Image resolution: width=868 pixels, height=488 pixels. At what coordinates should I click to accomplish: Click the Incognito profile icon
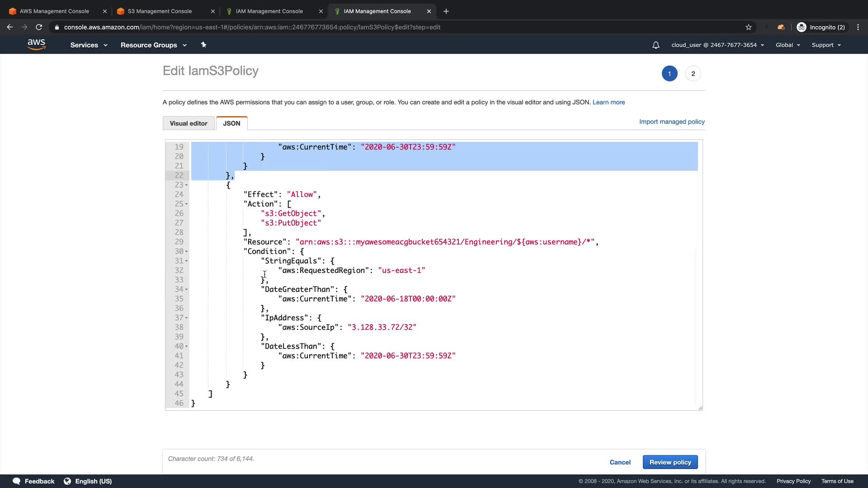(x=802, y=27)
